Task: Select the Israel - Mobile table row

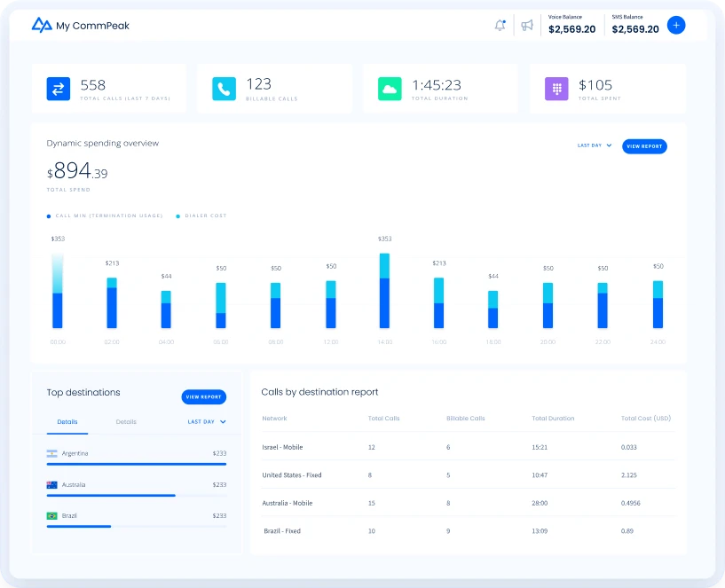Action: (x=468, y=447)
